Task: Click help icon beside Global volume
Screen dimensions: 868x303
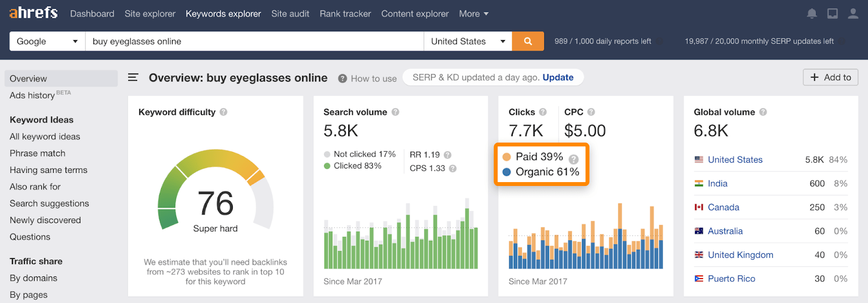Action: tap(763, 112)
